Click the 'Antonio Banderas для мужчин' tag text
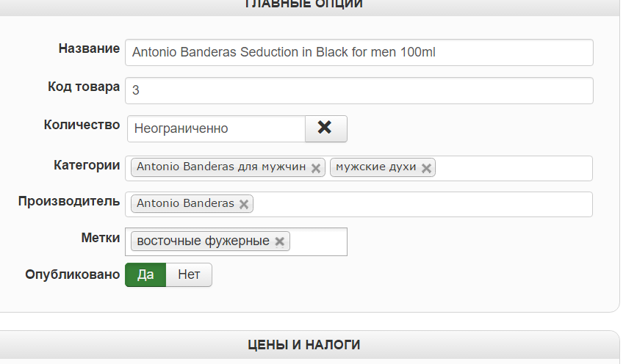 (220, 167)
